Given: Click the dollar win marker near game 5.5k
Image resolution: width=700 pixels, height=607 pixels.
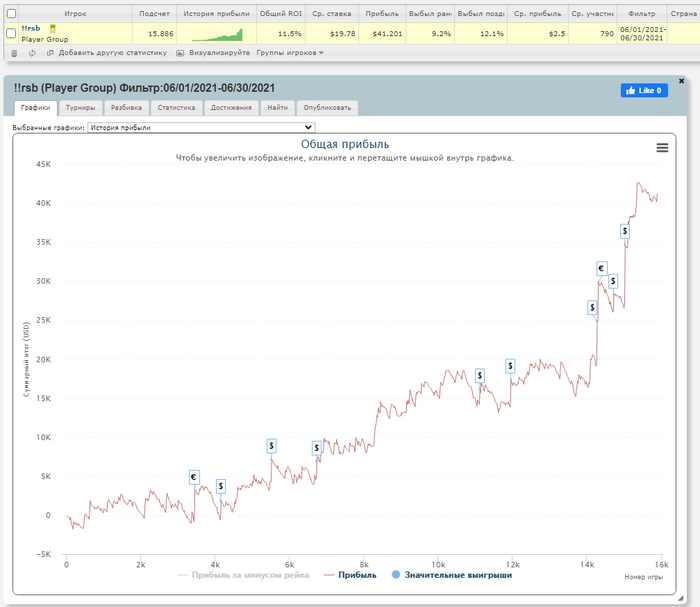Looking at the screenshot, I should tap(271, 446).
